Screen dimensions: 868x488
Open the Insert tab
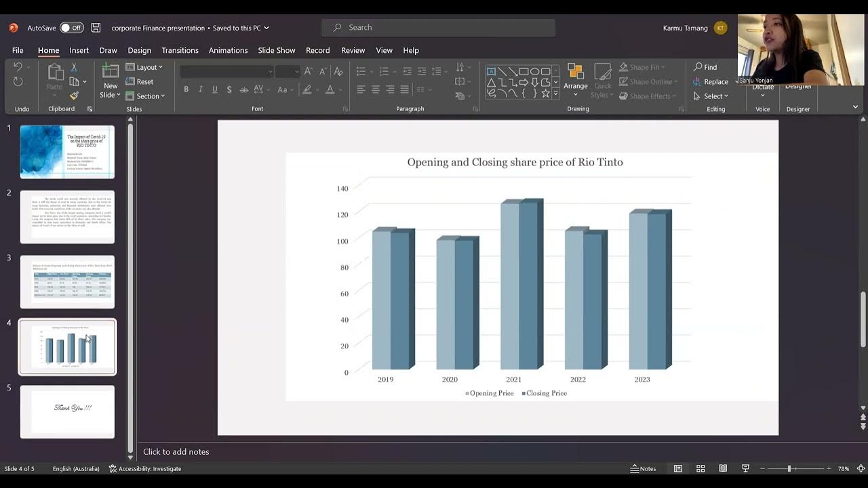[x=79, y=50]
